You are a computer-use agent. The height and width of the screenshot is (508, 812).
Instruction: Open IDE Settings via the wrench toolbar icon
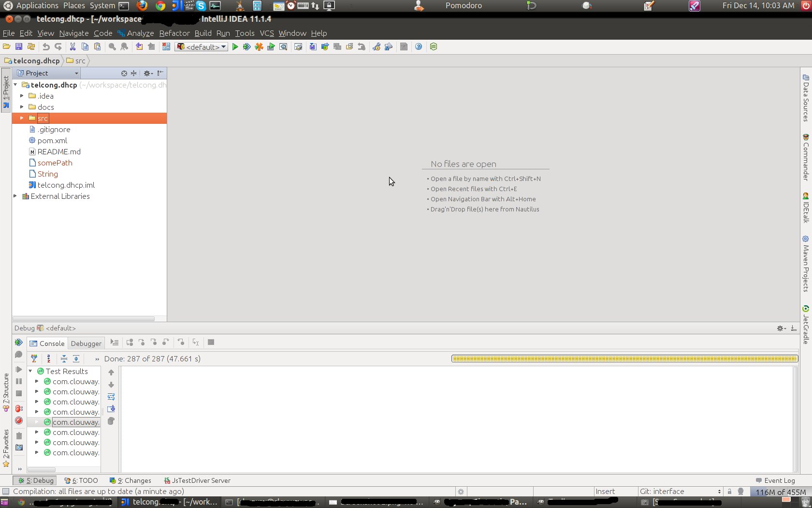click(376, 47)
